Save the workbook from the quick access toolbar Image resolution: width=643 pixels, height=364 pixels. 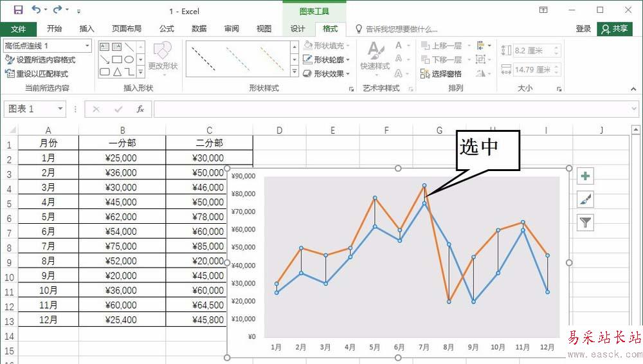(x=18, y=10)
